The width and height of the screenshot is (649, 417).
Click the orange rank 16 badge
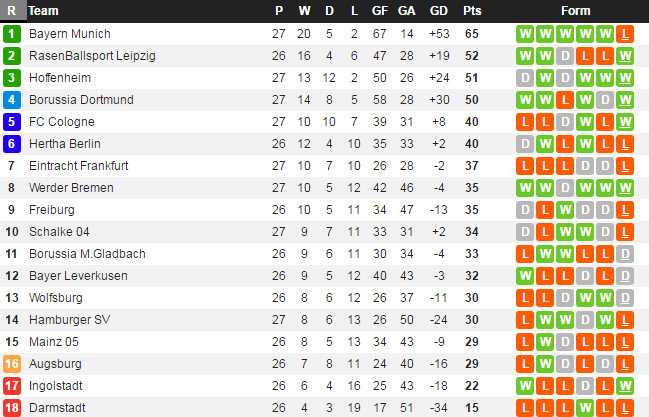(11, 363)
